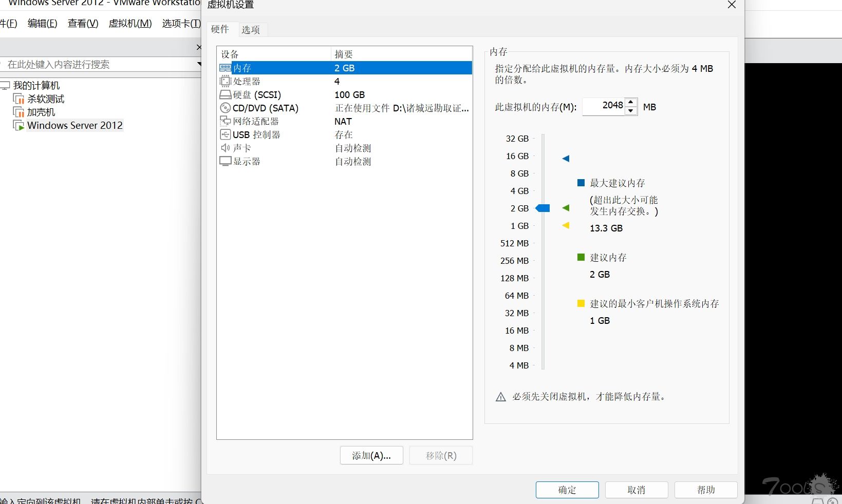This screenshot has width=842, height=504.
Task: Select the USB 控制器 device
Action: coord(256,134)
